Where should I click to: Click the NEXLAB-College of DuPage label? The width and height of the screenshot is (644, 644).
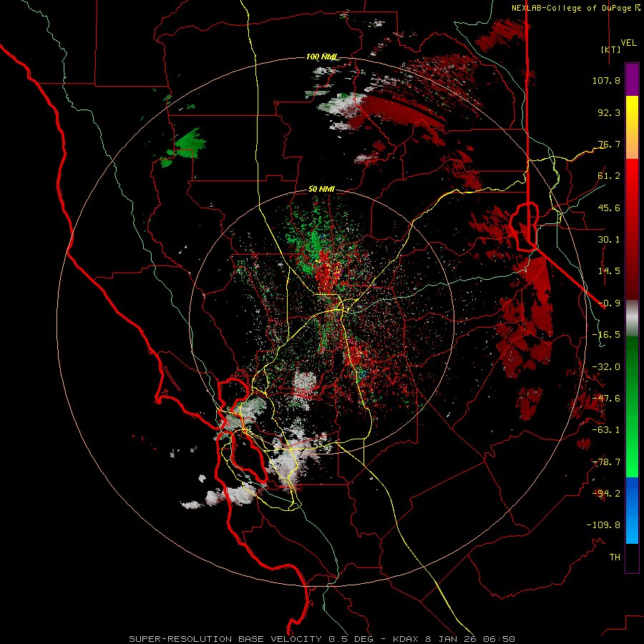(x=576, y=8)
